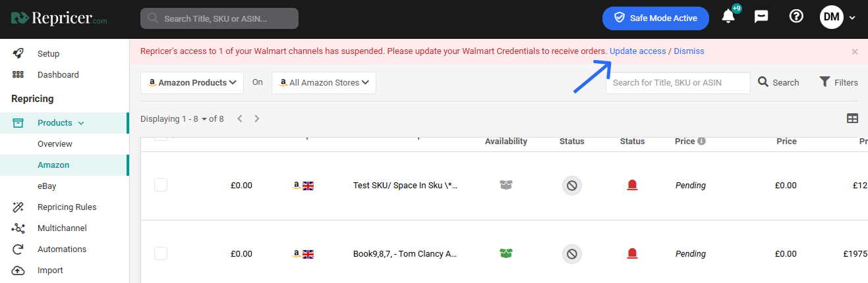This screenshot has height=283, width=868.
Task: Expand the DM account menu
Action: [x=837, y=17]
